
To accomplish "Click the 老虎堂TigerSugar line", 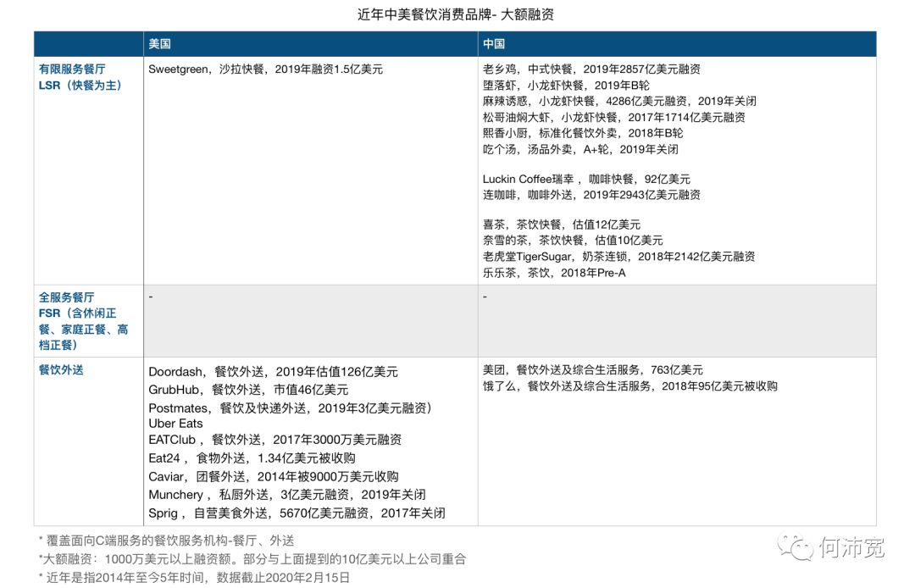I will 618,257.
